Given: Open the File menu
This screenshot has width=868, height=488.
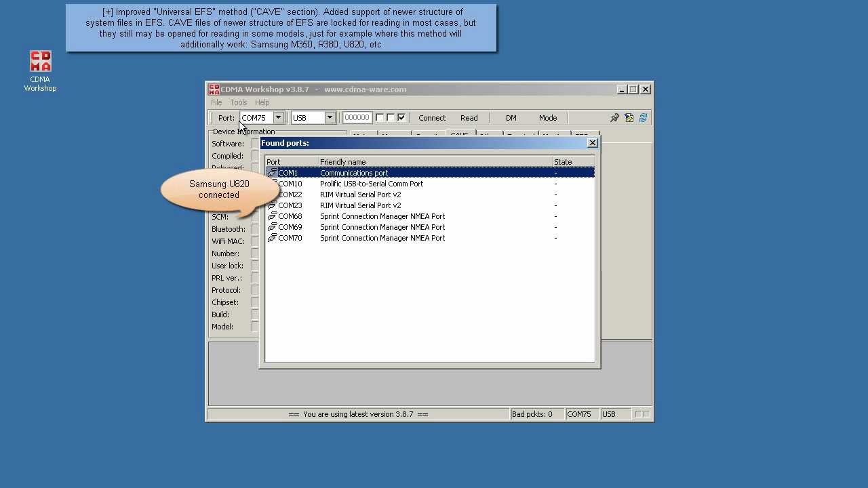Looking at the screenshot, I should coord(216,102).
